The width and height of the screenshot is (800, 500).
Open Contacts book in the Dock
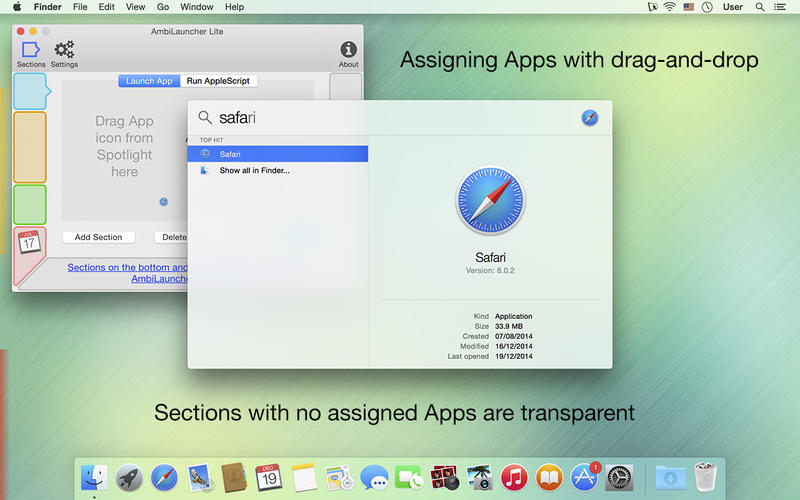coord(234,478)
